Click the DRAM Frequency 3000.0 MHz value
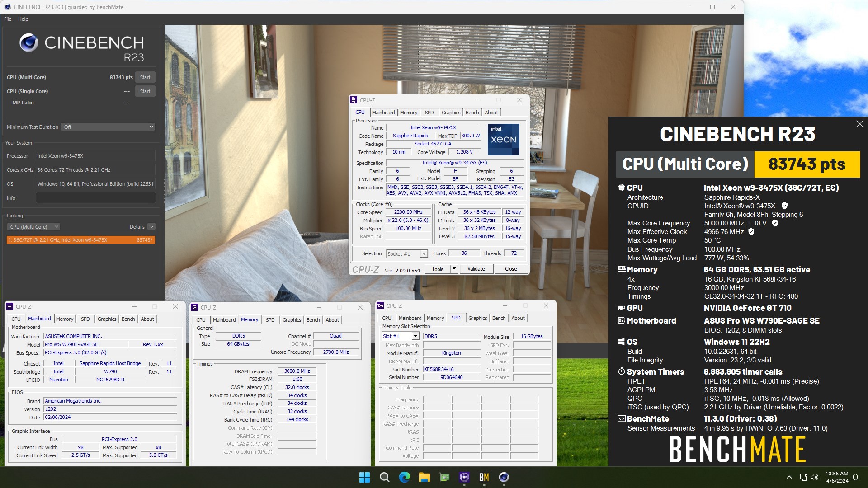The width and height of the screenshot is (868, 488). [297, 371]
